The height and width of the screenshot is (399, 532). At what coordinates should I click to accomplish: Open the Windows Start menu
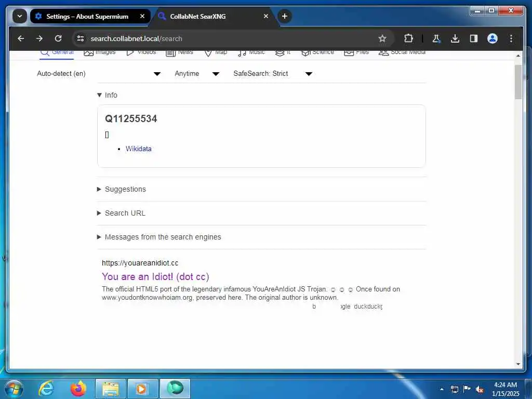(14, 389)
